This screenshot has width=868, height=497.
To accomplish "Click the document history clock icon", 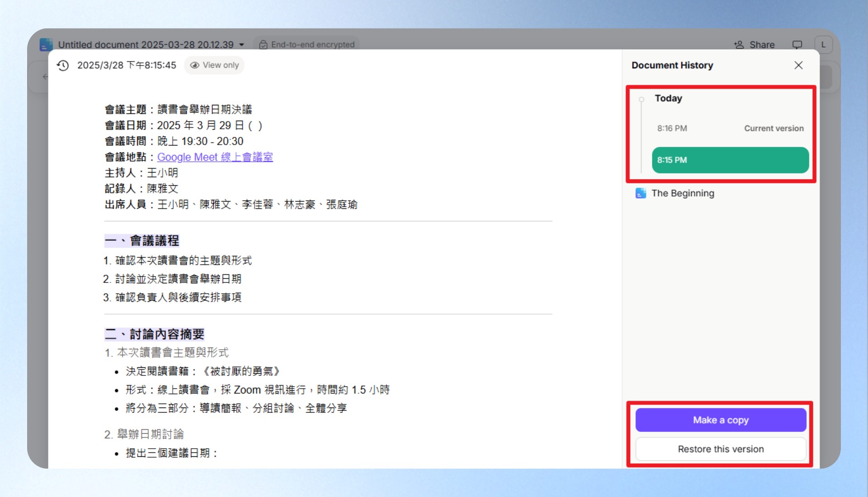I will tap(63, 65).
